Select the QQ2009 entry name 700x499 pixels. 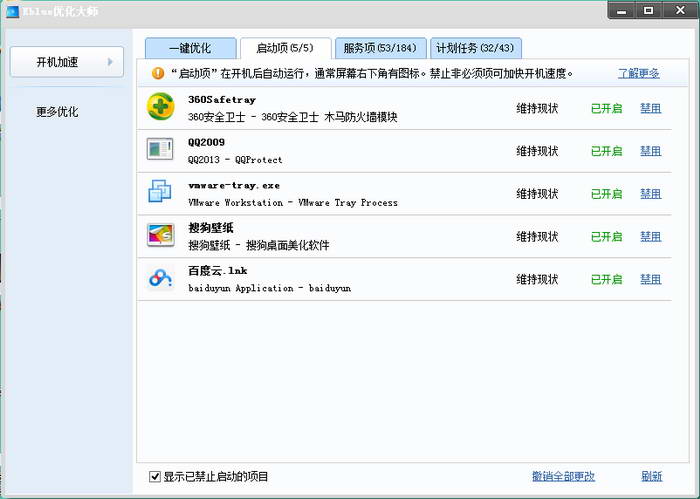coord(206,142)
